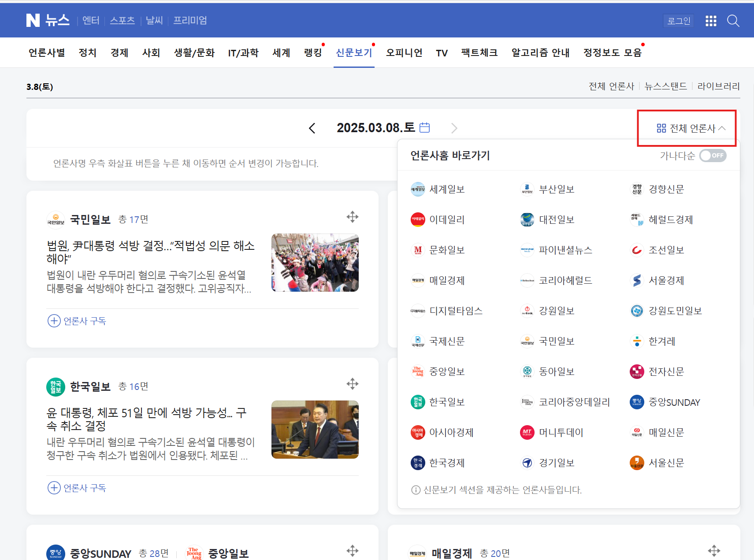
Task: Open the top-right 전체 언론사 text link
Action: tap(611, 86)
